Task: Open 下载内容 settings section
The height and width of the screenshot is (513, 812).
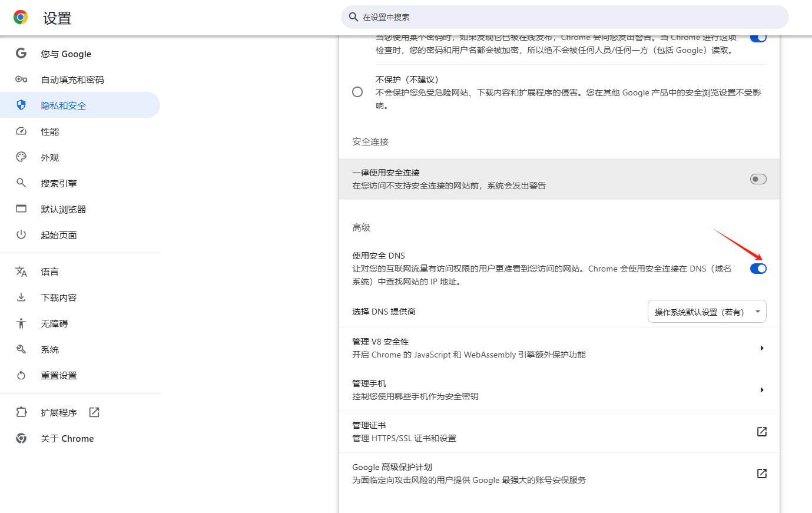Action: 80,297
